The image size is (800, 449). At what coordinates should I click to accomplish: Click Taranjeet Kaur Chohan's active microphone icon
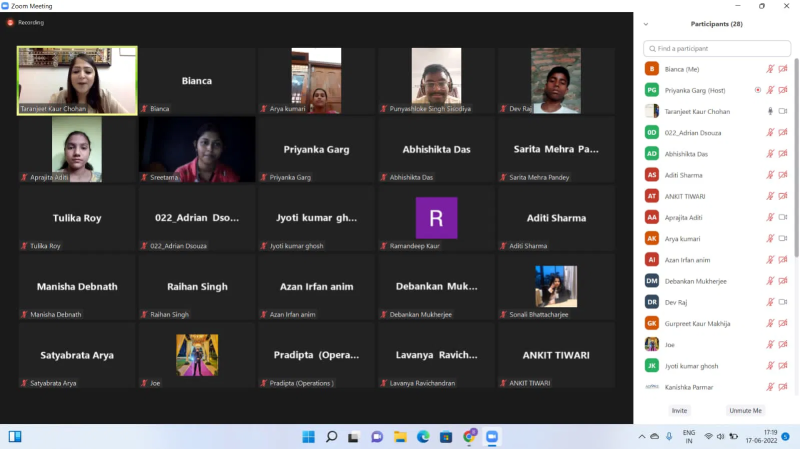770,111
